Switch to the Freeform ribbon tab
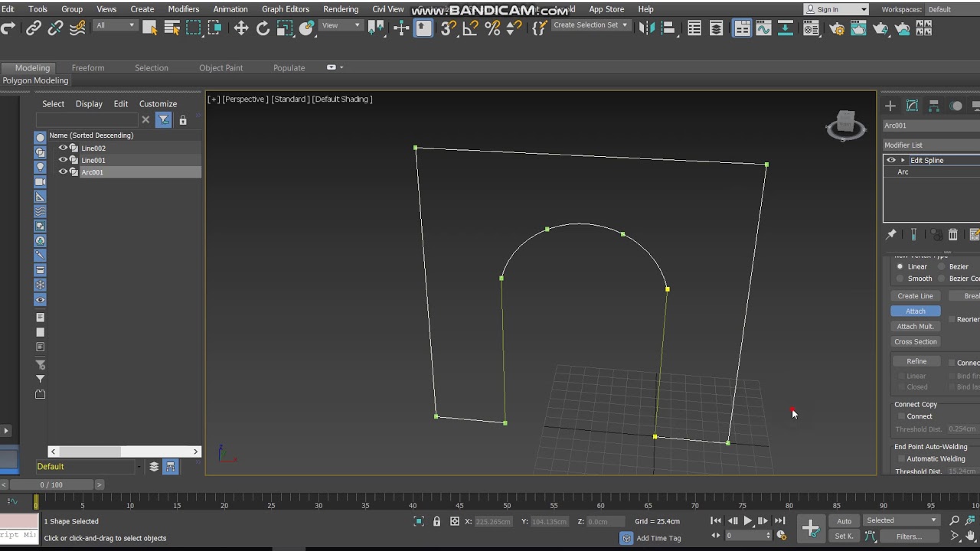980x551 pixels. [88, 67]
